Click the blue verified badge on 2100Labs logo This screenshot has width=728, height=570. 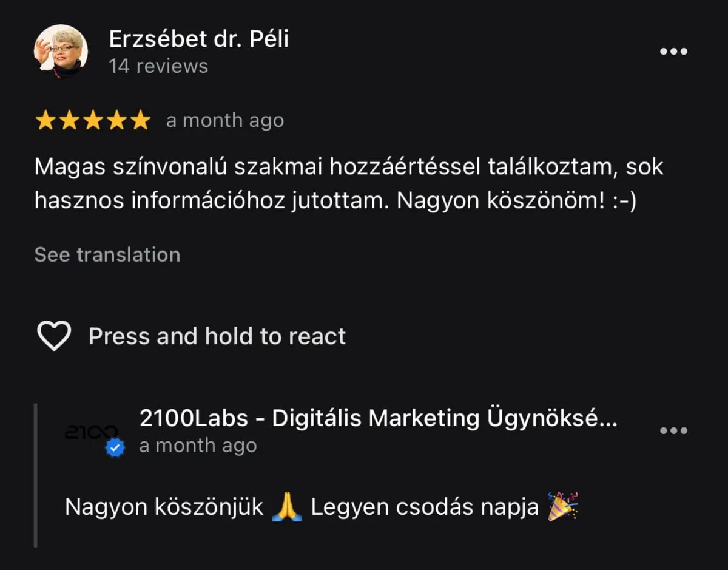point(115,448)
